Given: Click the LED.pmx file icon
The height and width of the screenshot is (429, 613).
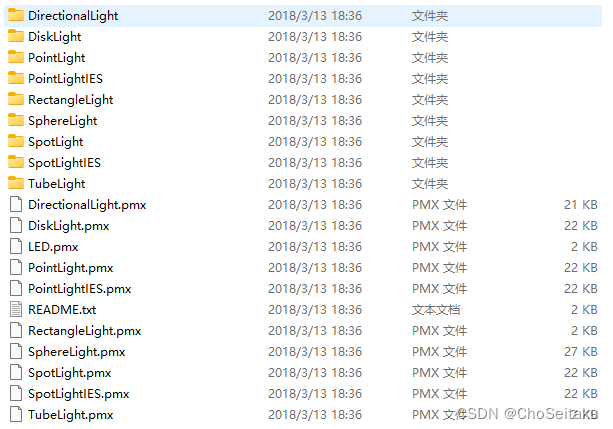Looking at the screenshot, I should (16, 246).
